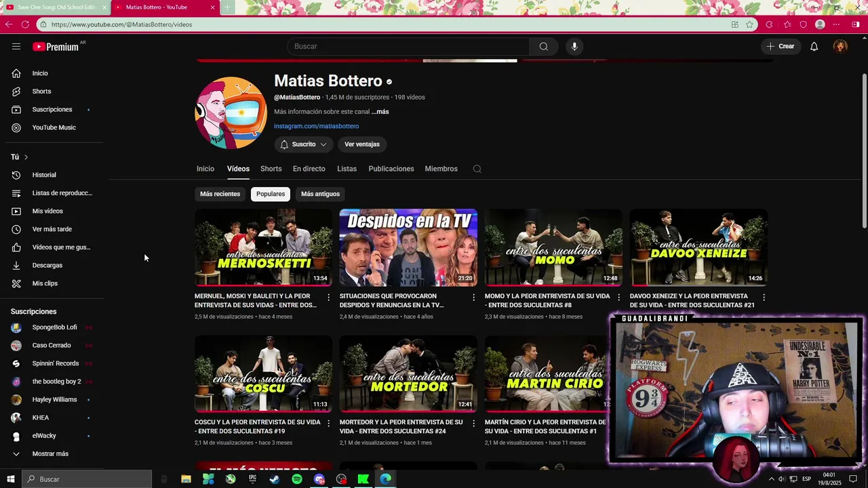Expand channel description with ...más
Screen dimensions: 868x488
(x=380, y=112)
